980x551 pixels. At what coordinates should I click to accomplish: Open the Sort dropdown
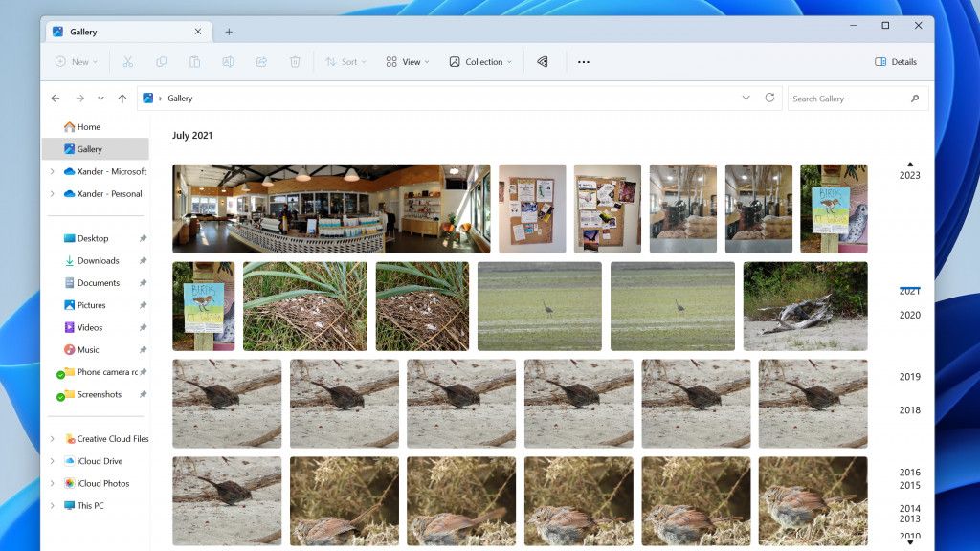point(345,61)
